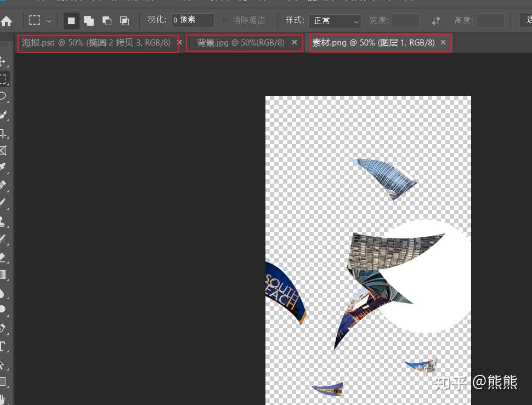Click the 羽化 feather input field
Viewport: 532px width, 405px height.
coord(193,20)
